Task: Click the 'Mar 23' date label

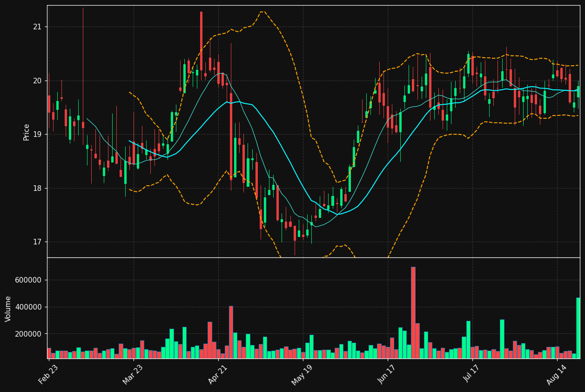Action: 133,374
